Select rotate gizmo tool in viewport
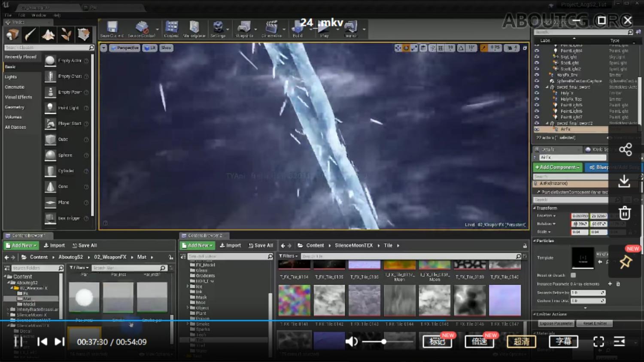644x362 pixels. [406, 48]
